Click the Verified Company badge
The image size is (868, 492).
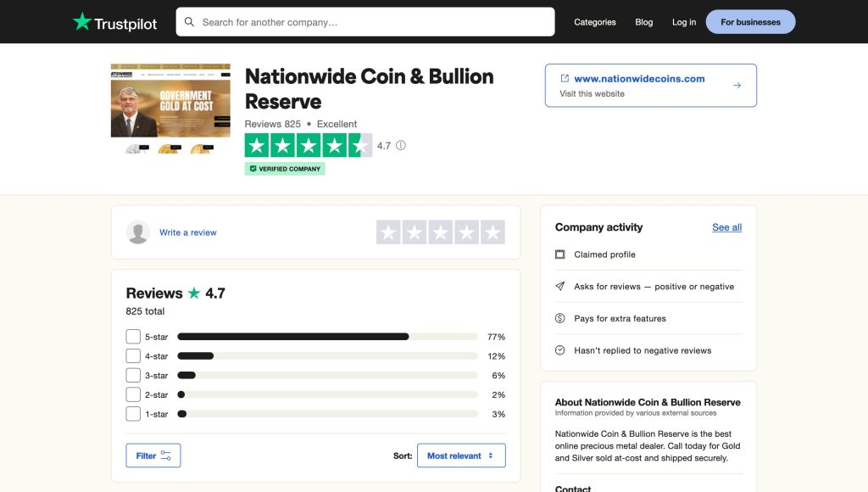285,169
